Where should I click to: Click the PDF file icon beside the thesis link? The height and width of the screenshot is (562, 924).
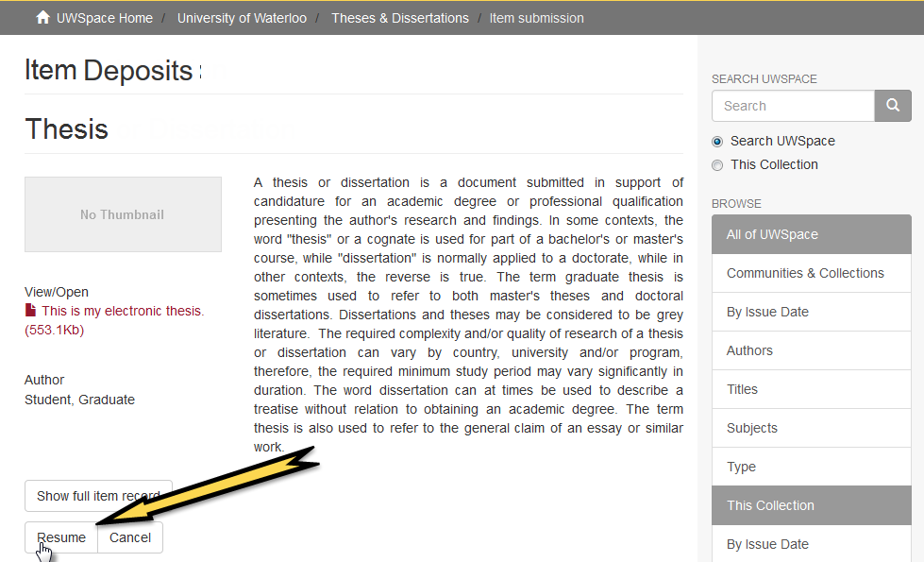[x=30, y=310]
